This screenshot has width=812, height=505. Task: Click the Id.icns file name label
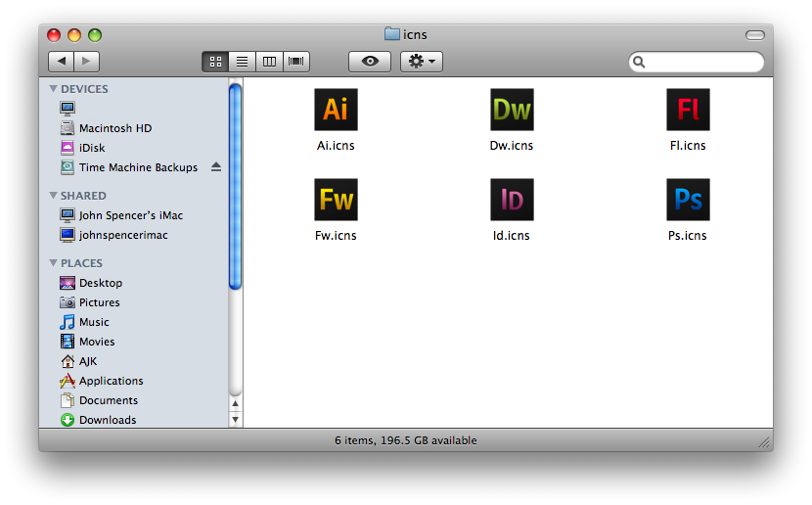511,236
